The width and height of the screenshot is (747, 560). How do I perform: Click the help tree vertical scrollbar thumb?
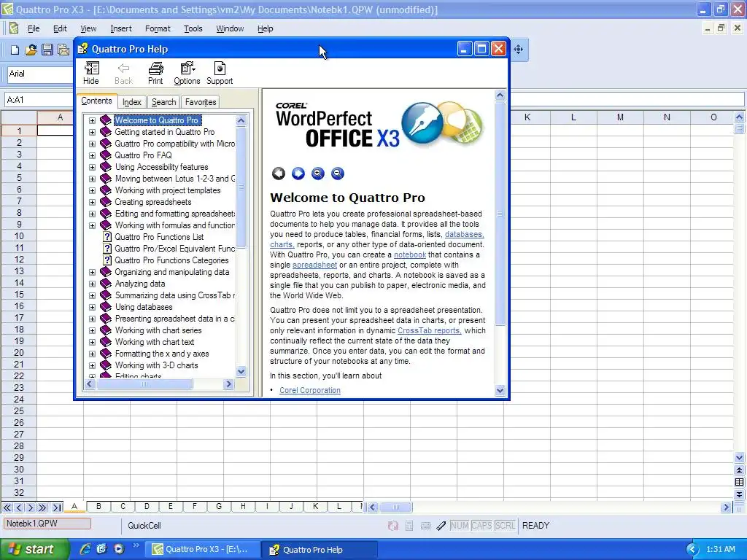[x=241, y=187]
